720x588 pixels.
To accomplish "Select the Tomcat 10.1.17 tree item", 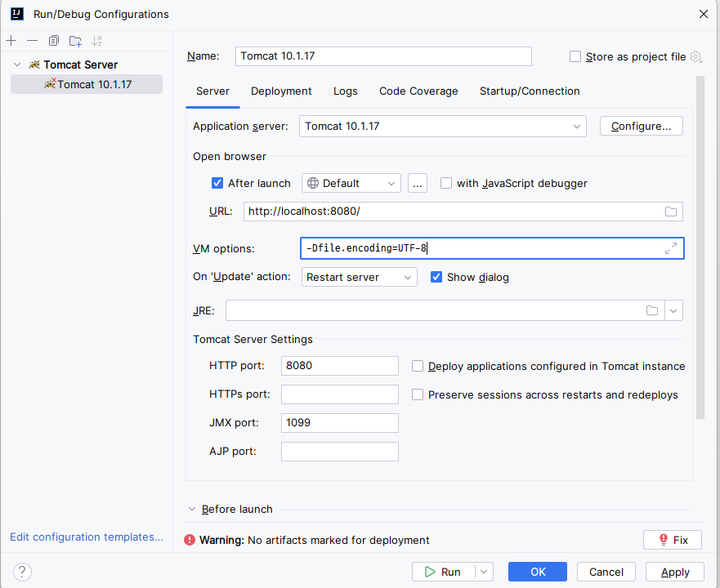I will click(x=87, y=84).
